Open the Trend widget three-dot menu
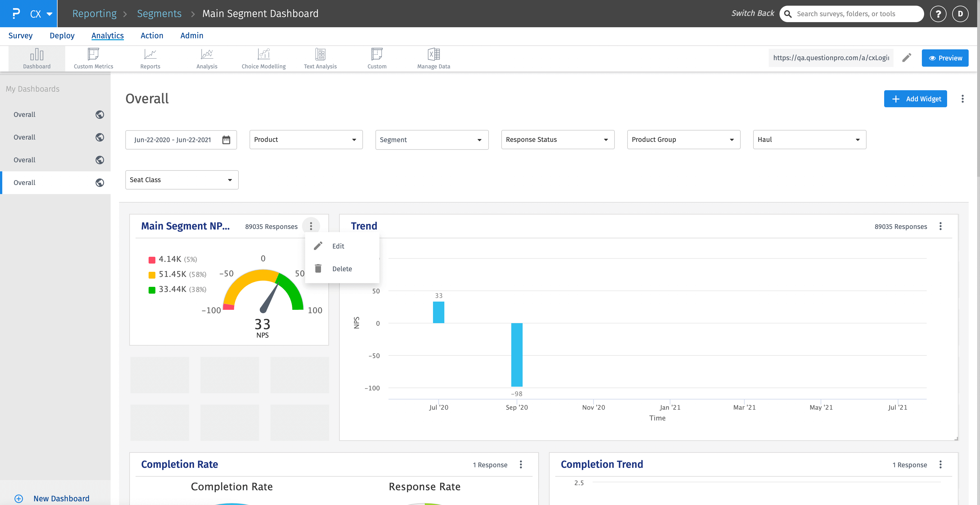980x505 pixels. click(940, 226)
